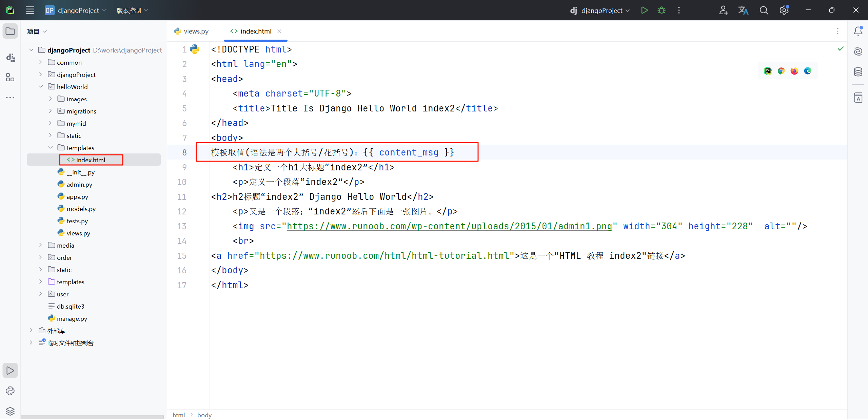Click the translate icon in title bar
Image resolution: width=868 pixels, height=419 pixels.
pos(743,10)
